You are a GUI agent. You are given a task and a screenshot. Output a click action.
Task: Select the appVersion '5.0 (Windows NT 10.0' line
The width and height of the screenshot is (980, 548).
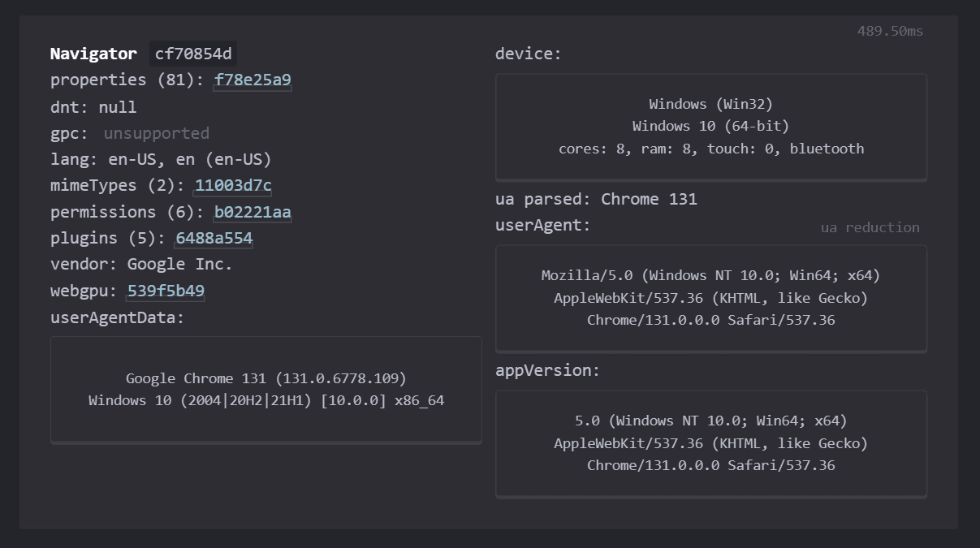point(711,421)
